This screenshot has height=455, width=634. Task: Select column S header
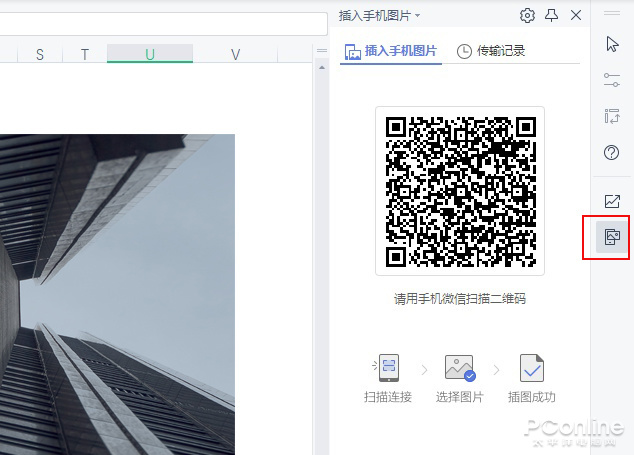click(x=40, y=54)
